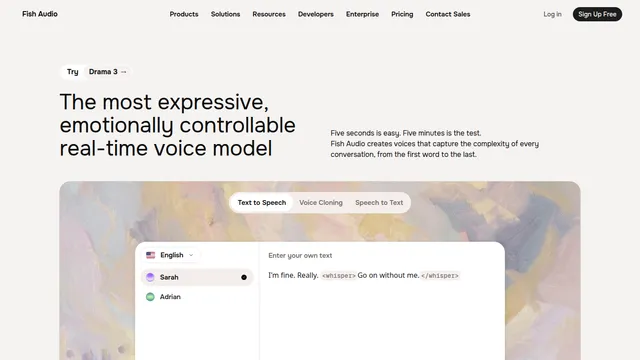The image size is (640, 360).
Task: Click the Log in link
Action: coord(552,14)
